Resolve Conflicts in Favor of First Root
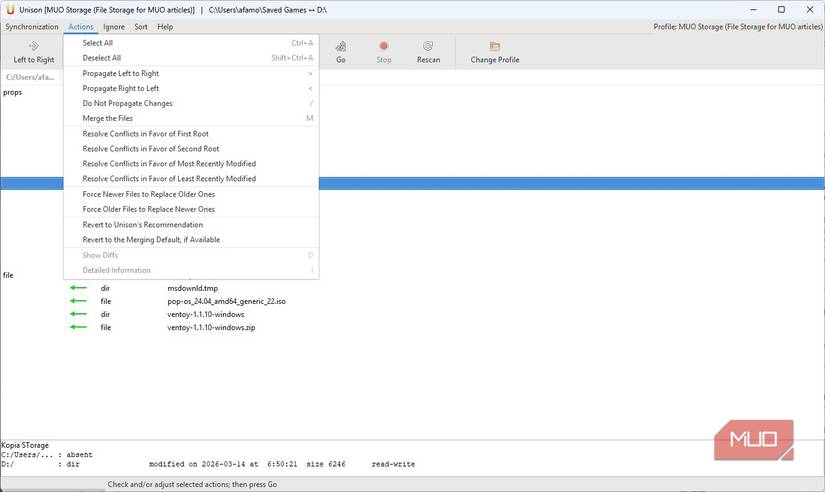 click(x=191, y=134)
